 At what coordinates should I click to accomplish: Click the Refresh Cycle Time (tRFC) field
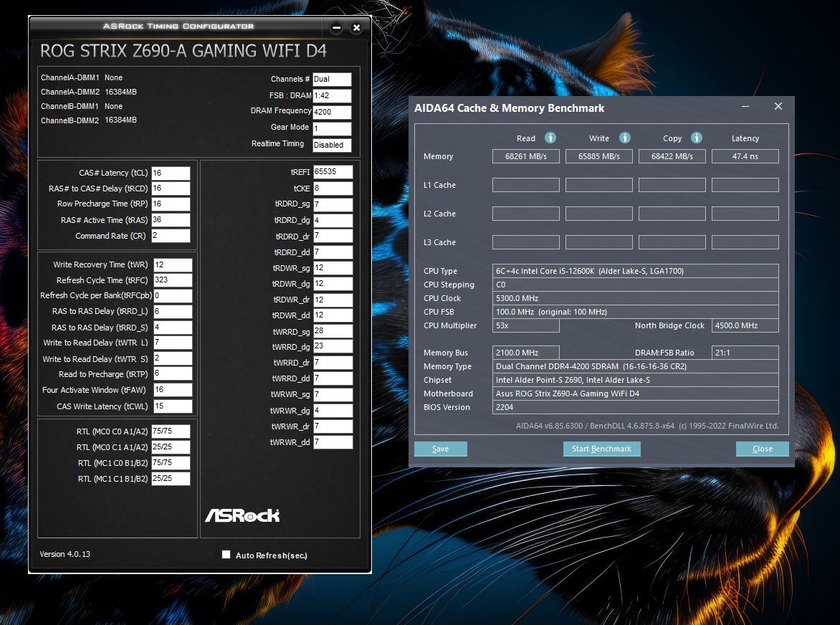pos(173,280)
